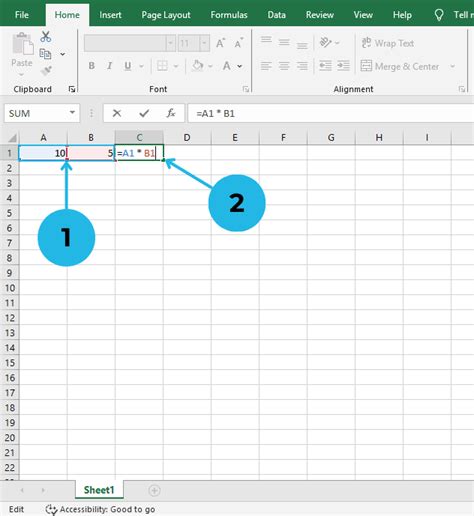This screenshot has width=474, height=516.
Task: Switch to the Page Layout tab
Action: click(x=166, y=15)
